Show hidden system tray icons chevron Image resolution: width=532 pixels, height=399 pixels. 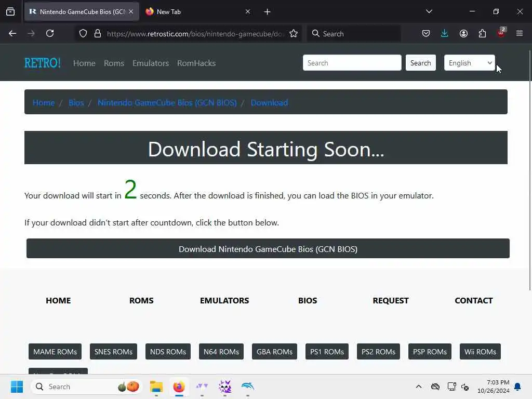[419, 387]
